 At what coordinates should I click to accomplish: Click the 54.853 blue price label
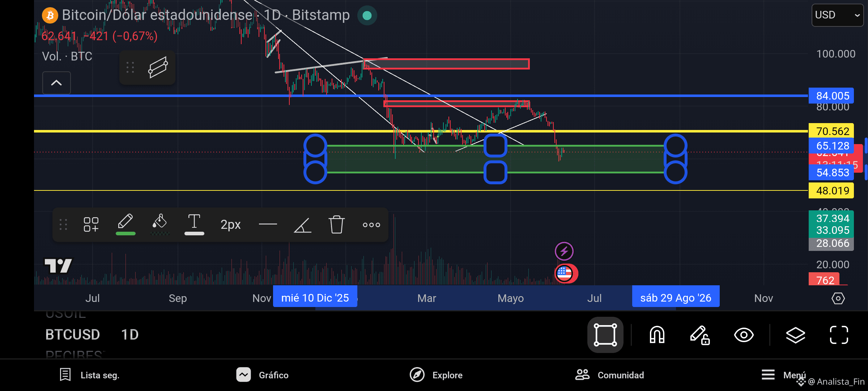click(x=831, y=173)
